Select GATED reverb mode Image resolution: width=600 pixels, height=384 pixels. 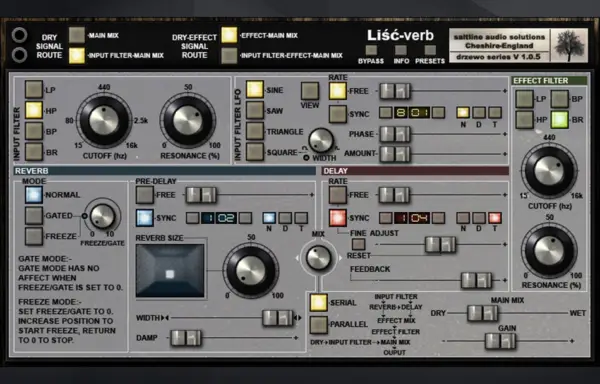(34, 216)
